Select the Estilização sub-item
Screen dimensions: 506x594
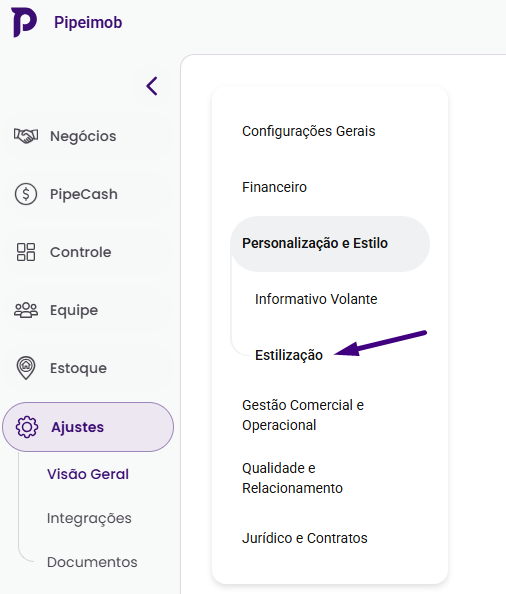point(289,355)
